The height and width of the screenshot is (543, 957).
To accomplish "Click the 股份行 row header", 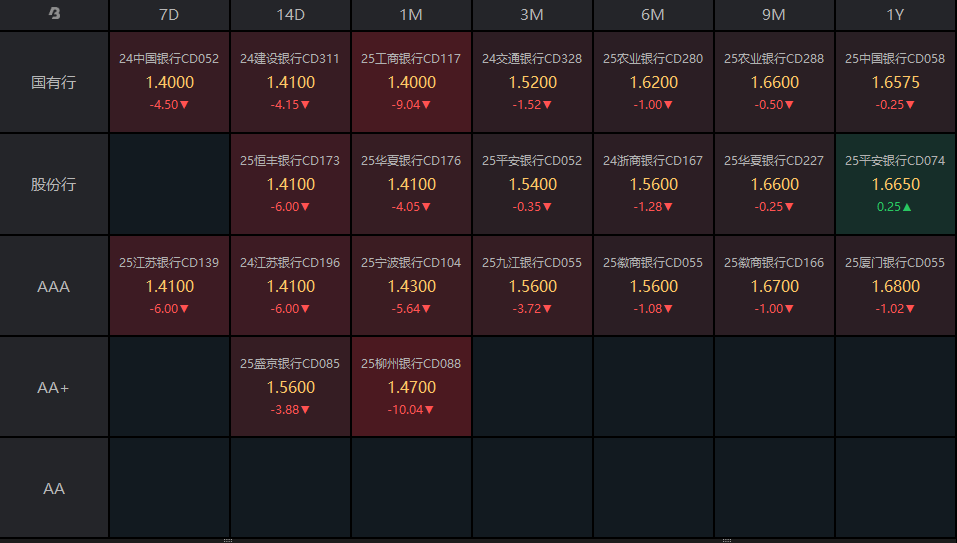I will coord(54,184).
